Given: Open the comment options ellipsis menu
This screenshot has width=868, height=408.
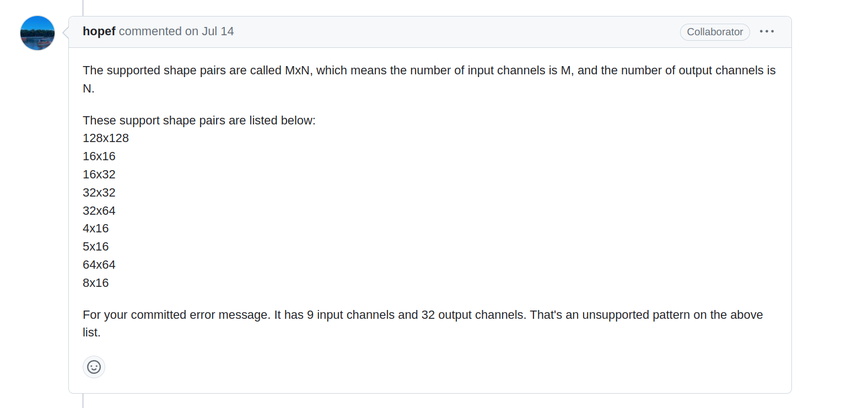Looking at the screenshot, I should click(767, 31).
